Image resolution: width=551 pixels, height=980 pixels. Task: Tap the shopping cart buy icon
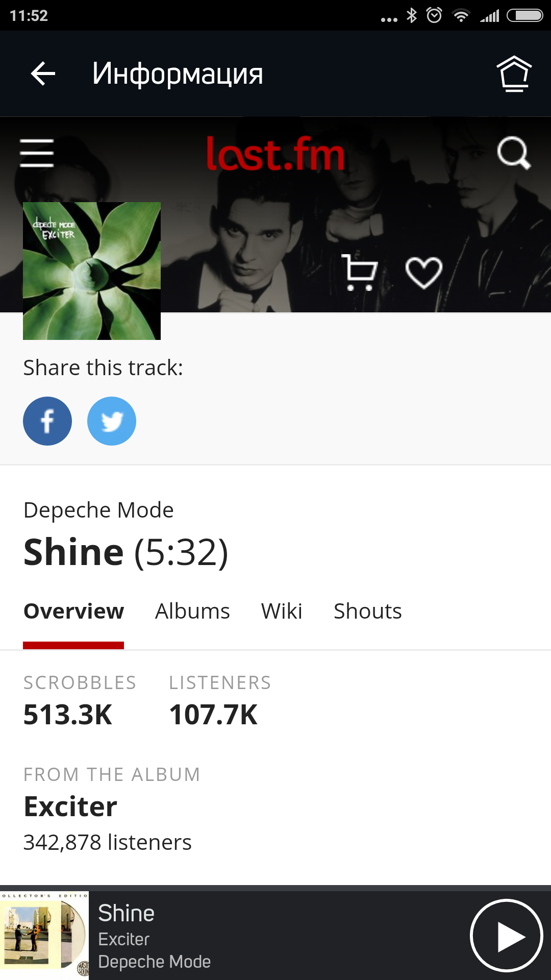click(360, 272)
